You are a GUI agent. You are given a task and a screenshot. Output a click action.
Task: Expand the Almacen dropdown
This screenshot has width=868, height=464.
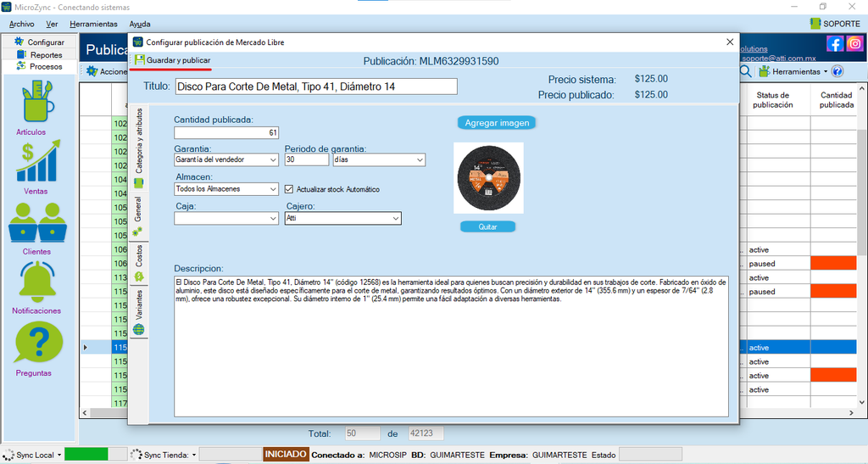tap(274, 189)
